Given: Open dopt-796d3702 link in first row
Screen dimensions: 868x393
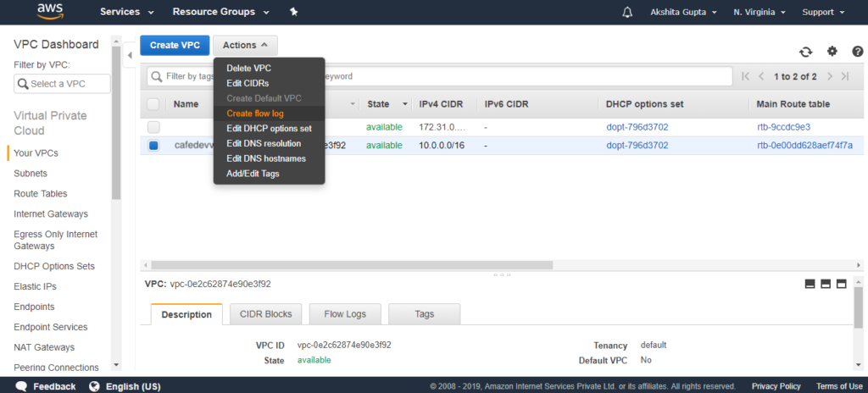Looking at the screenshot, I should click(x=637, y=127).
